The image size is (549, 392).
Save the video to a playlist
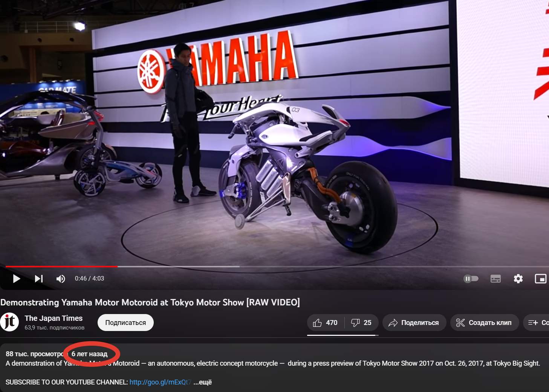[x=537, y=323]
